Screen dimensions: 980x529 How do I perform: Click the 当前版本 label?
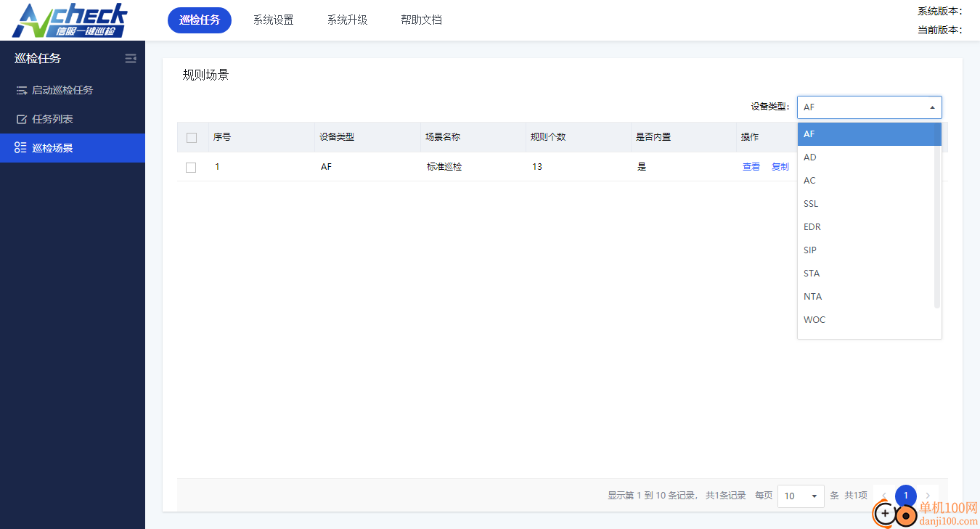[940, 30]
